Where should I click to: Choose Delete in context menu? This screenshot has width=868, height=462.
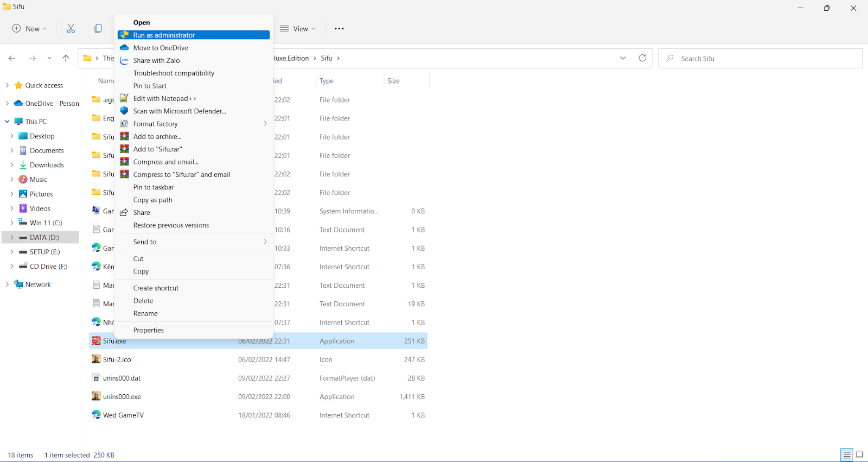pyautogui.click(x=194, y=301)
